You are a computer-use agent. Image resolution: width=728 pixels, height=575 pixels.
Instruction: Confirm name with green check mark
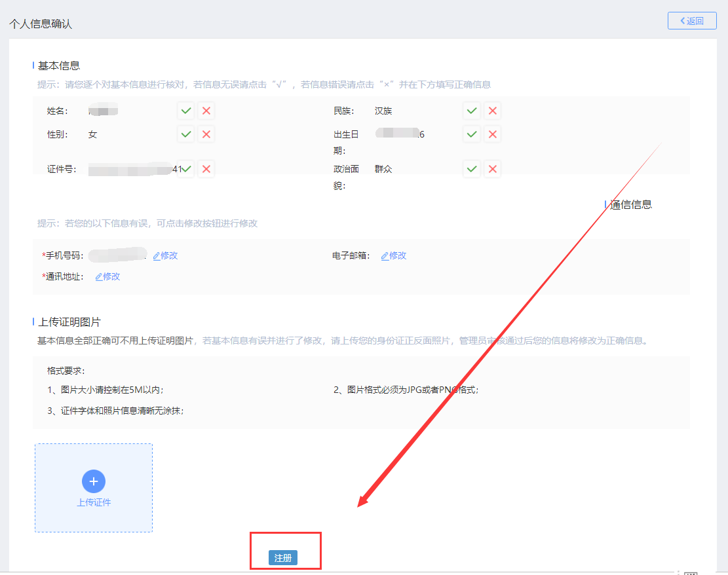[186, 111]
